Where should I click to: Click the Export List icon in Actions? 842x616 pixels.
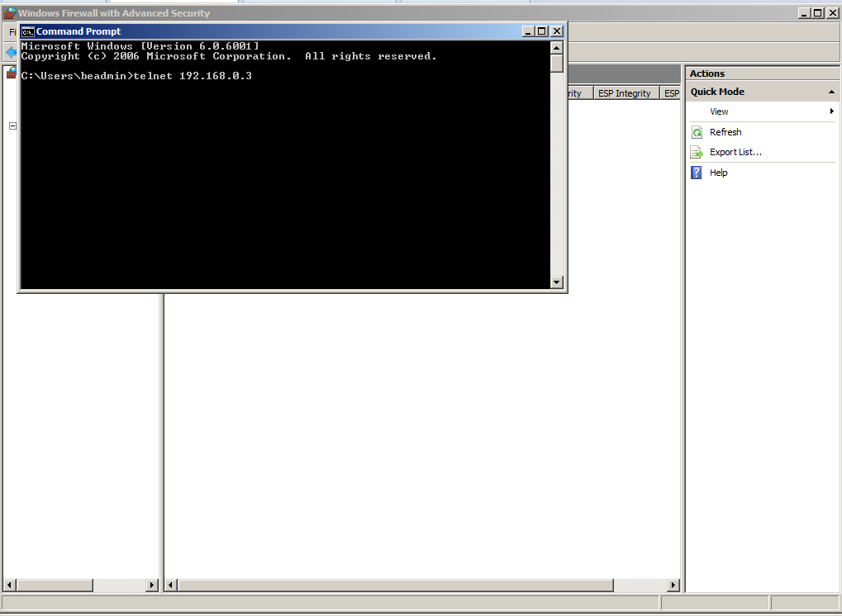point(697,153)
